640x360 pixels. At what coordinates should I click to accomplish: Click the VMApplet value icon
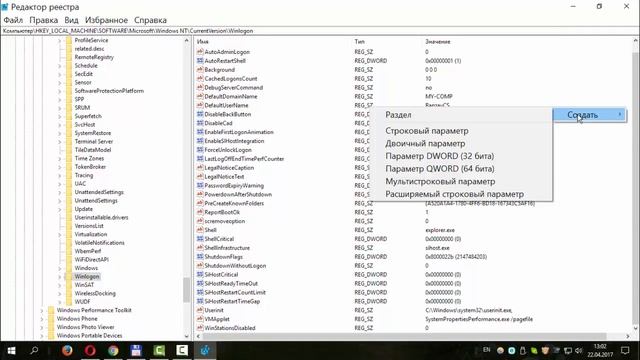click(x=200, y=319)
